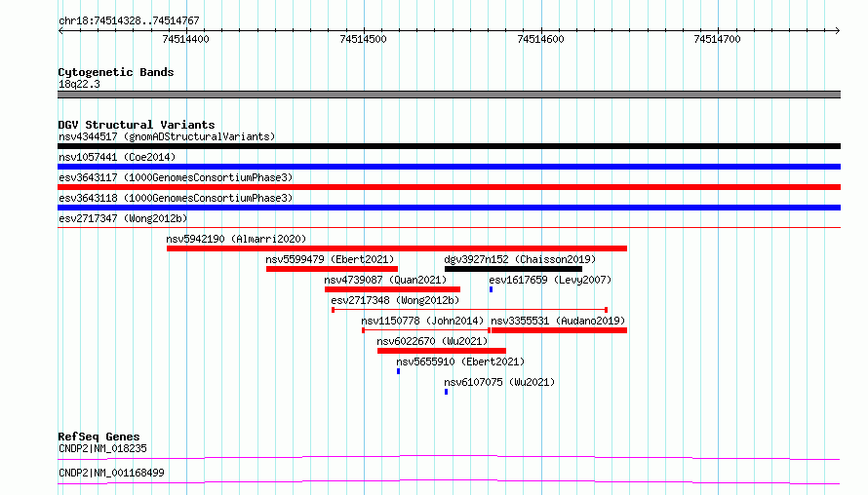
Task: Click the black nsv4344517 variant bar
Action: 449,146
